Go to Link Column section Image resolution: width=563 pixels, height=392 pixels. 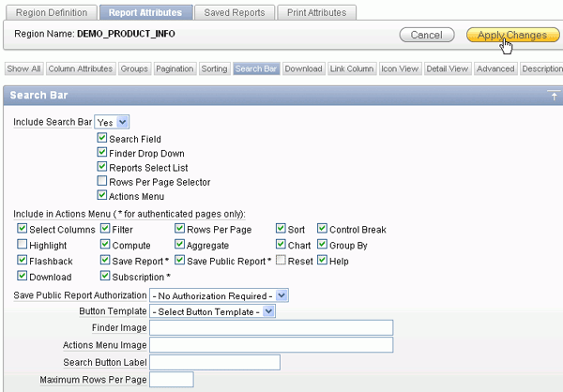[352, 68]
